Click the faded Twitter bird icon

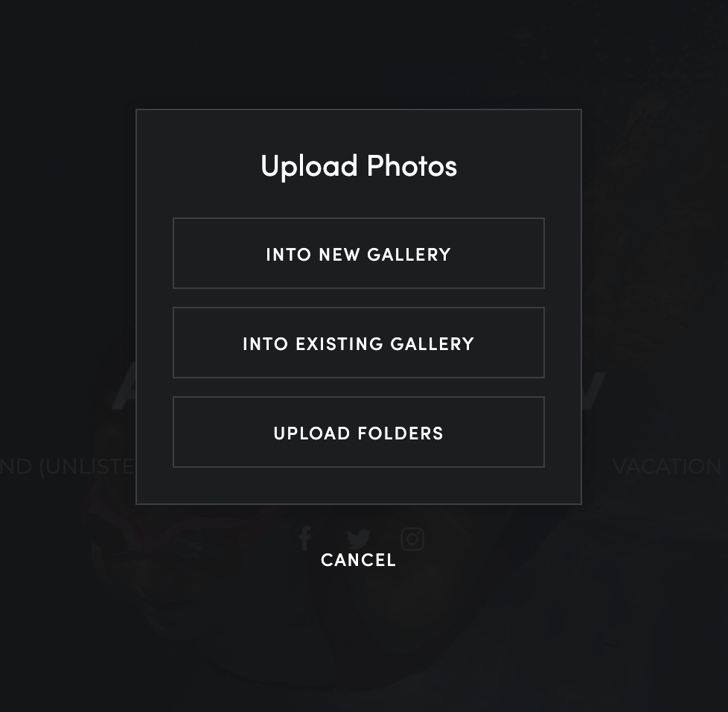coord(359,538)
